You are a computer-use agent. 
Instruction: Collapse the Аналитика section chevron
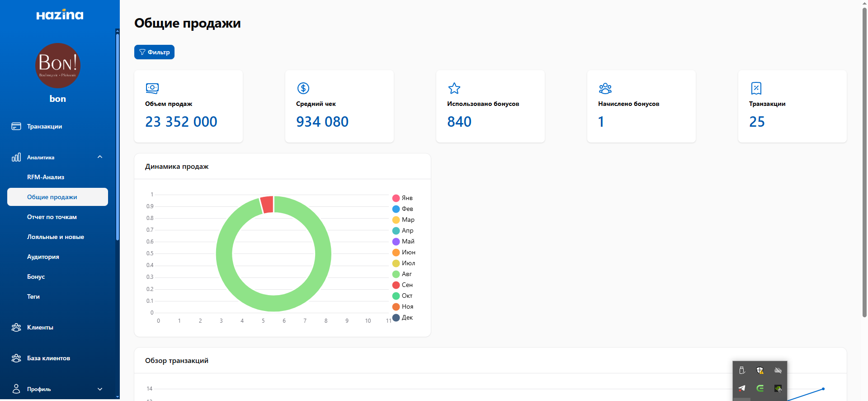point(100,157)
